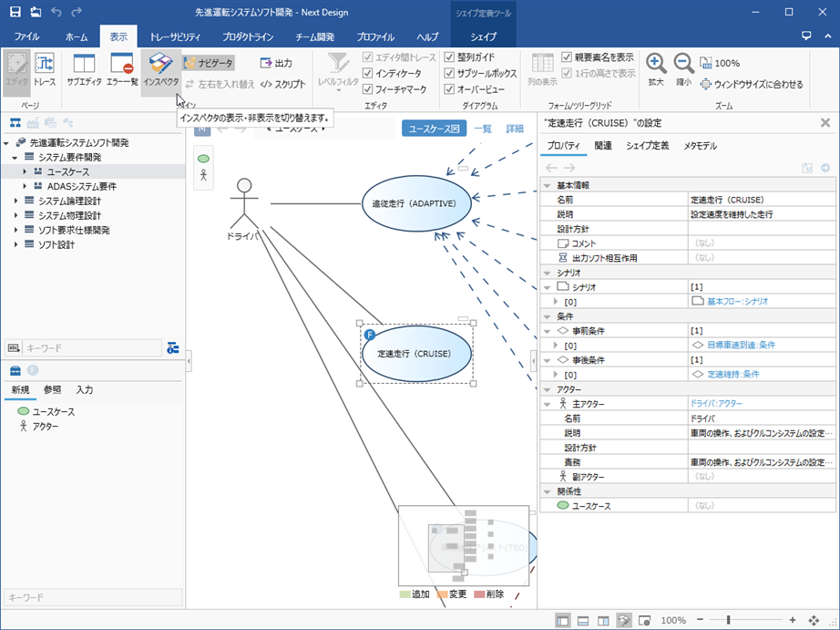Uncheck the 整列ガイド alignment guide checkbox

[450, 57]
